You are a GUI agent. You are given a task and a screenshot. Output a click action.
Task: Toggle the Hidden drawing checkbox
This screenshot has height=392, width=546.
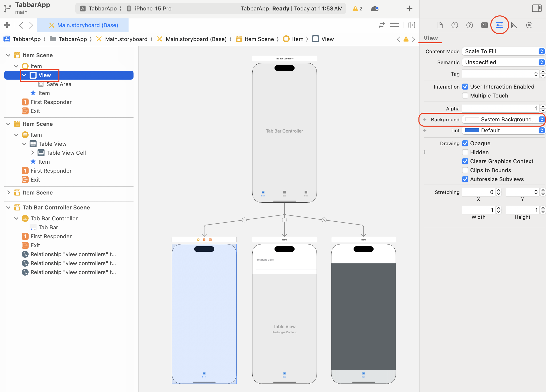click(x=465, y=152)
